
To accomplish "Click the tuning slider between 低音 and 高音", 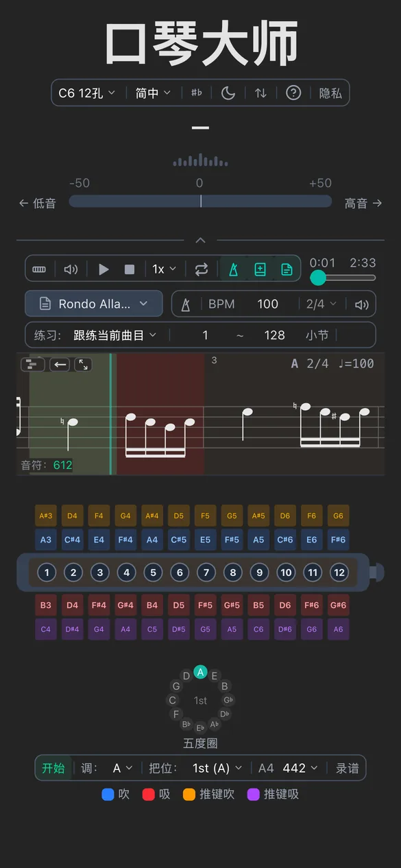I will tap(199, 201).
